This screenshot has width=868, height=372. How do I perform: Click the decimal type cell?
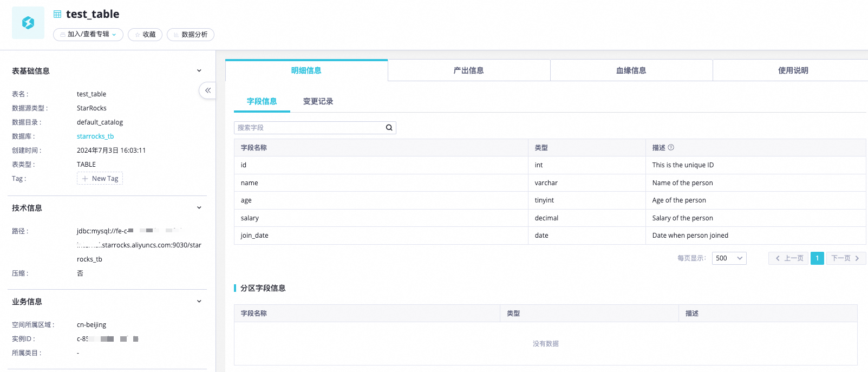click(x=587, y=218)
